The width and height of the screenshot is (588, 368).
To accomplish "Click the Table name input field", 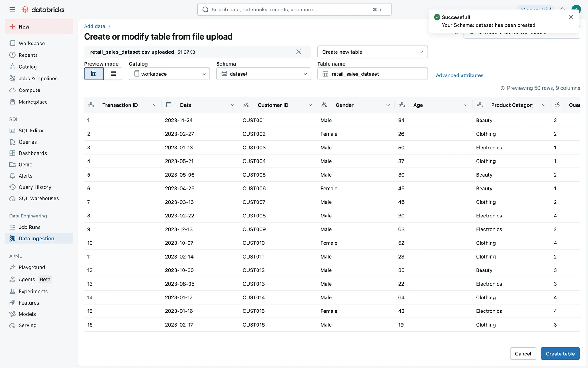I will click(377, 74).
